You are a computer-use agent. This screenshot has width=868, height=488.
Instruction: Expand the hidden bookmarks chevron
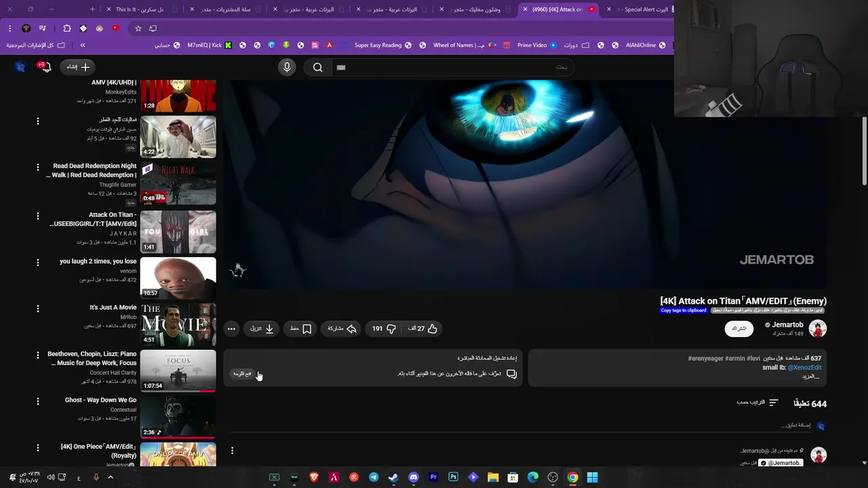83,45
